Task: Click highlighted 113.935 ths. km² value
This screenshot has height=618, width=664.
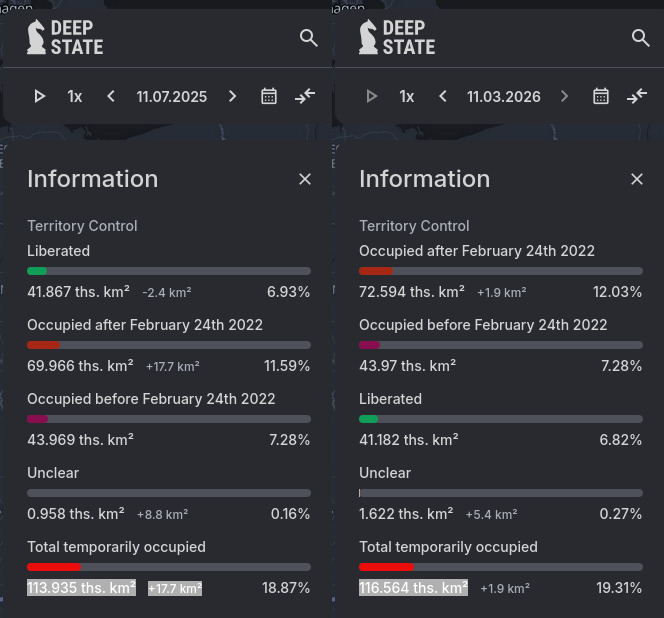Action: click(x=81, y=588)
